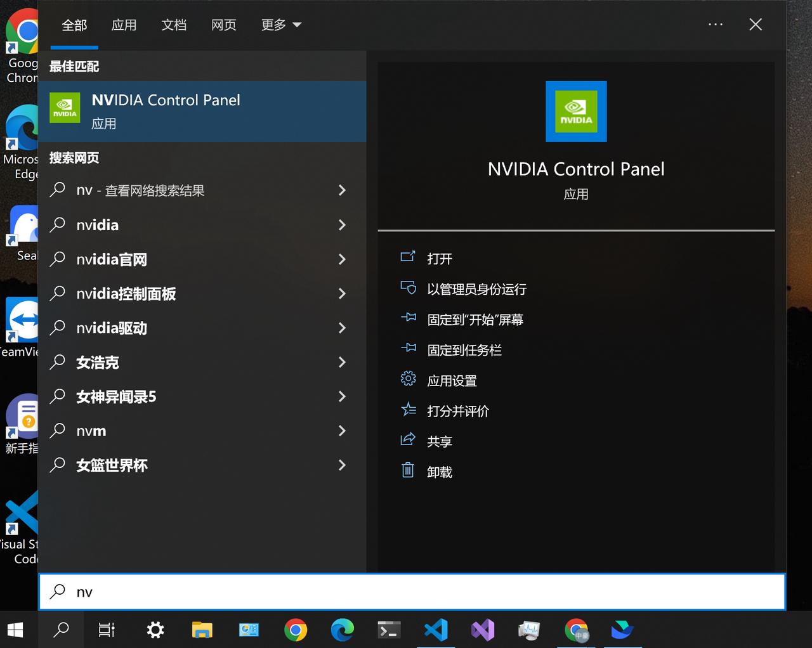Open Visual Studio from the taskbar
Image resolution: width=812 pixels, height=648 pixels.
tap(483, 630)
